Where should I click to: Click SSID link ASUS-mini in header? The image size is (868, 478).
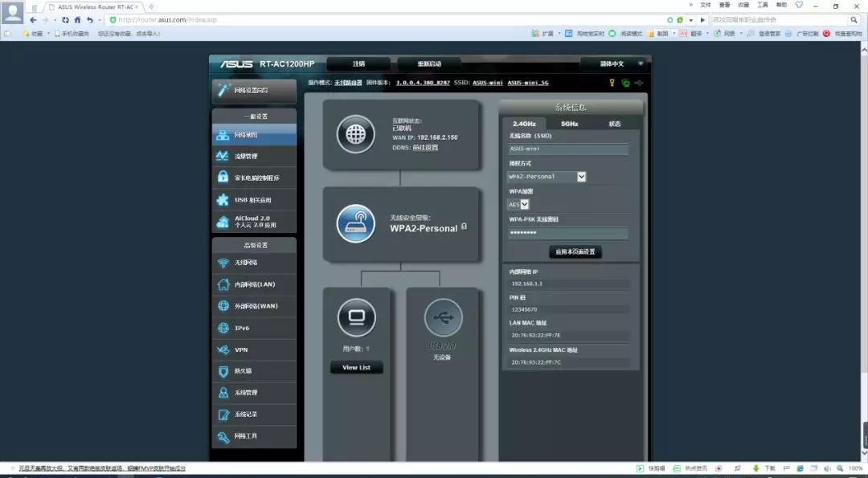tap(488, 83)
